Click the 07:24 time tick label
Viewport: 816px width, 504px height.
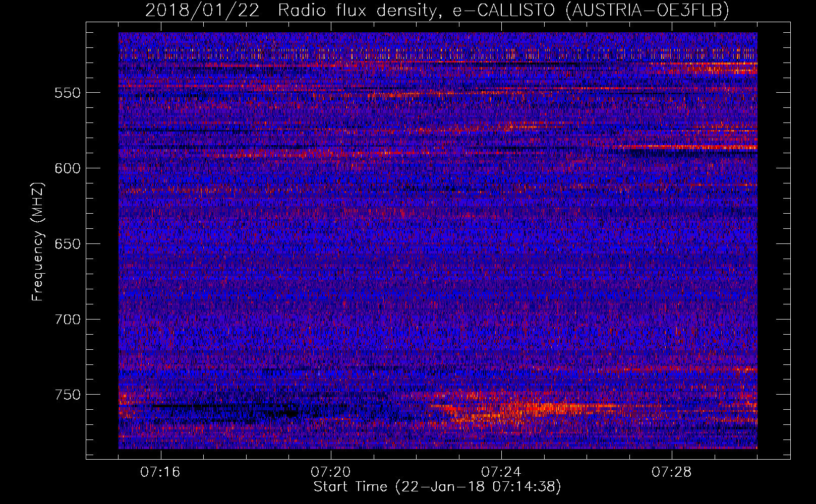pyautogui.click(x=501, y=472)
